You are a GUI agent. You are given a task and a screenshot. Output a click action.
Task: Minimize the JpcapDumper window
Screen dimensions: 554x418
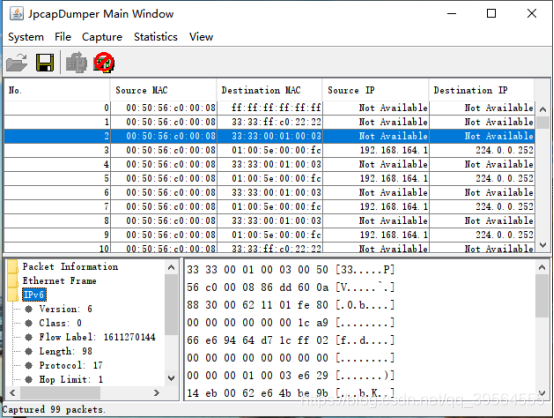coord(452,13)
